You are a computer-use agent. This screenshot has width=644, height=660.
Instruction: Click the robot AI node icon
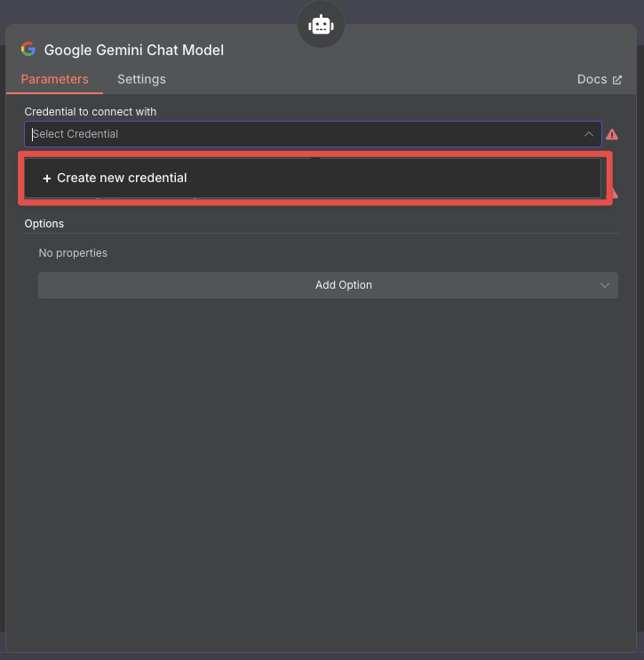pyautogui.click(x=321, y=26)
